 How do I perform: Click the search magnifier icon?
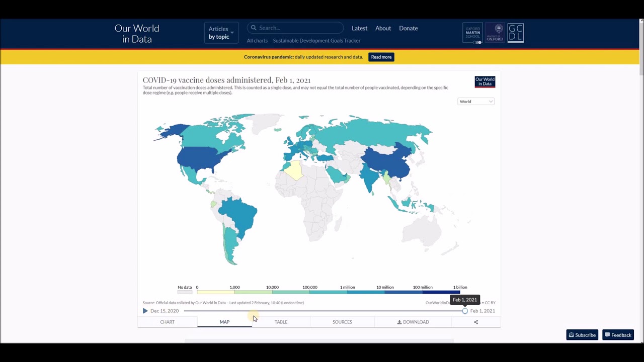pyautogui.click(x=254, y=28)
